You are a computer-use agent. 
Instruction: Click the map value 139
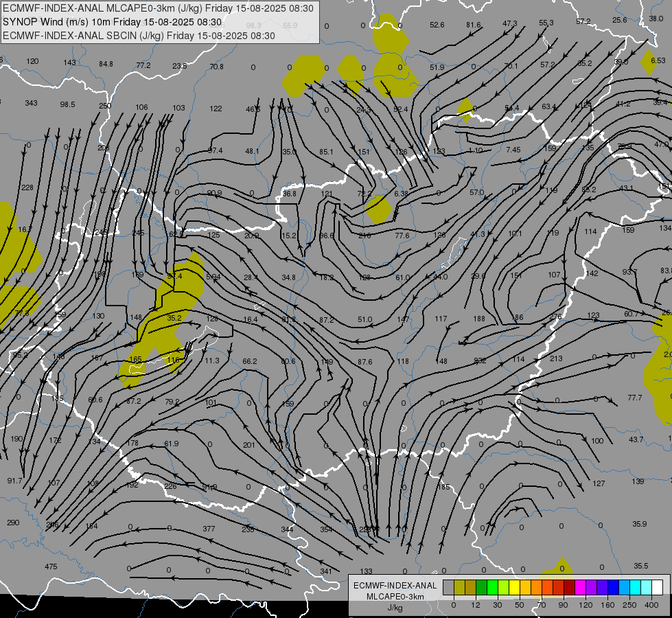click(638, 481)
